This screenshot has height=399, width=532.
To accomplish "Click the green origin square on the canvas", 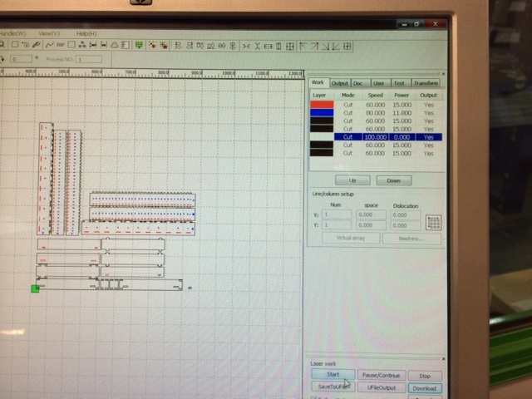I will point(35,288).
